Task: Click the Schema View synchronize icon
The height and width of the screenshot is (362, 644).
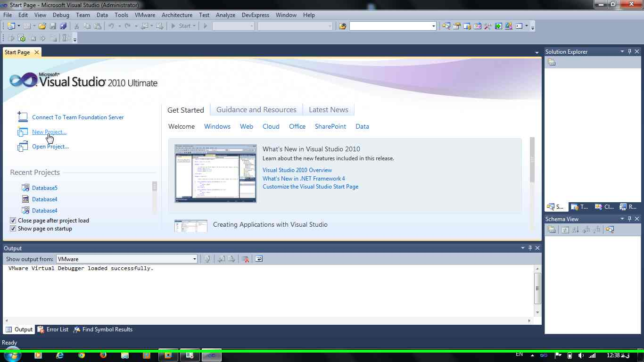Action: pos(610,230)
